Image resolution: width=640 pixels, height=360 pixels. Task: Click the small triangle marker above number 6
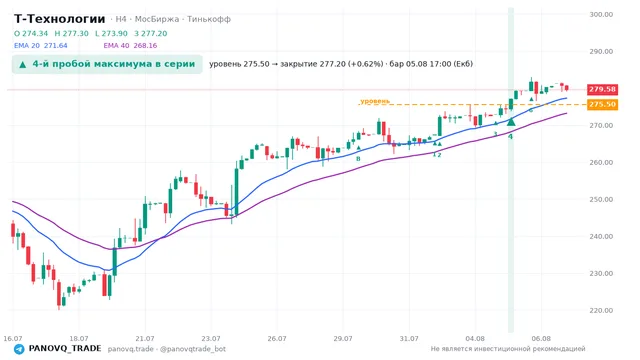(531, 99)
